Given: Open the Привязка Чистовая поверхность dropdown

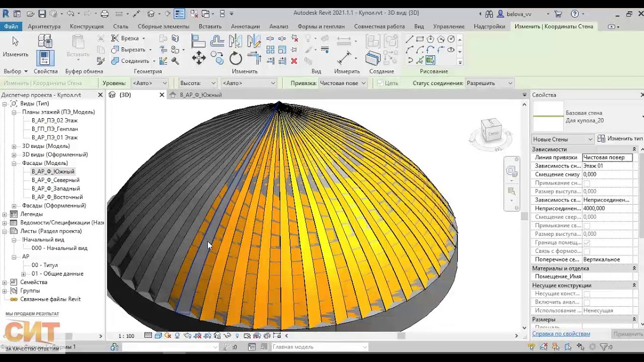Looking at the screenshot, I should coord(343,83).
